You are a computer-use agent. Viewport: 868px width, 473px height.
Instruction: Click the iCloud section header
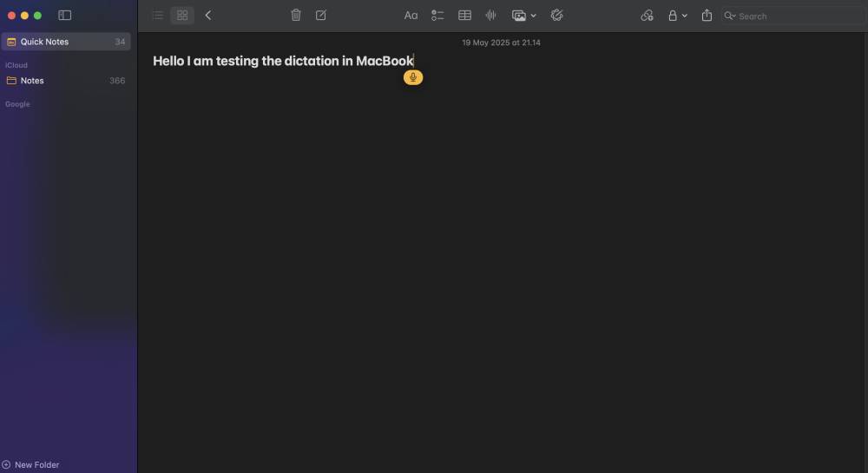(x=16, y=65)
